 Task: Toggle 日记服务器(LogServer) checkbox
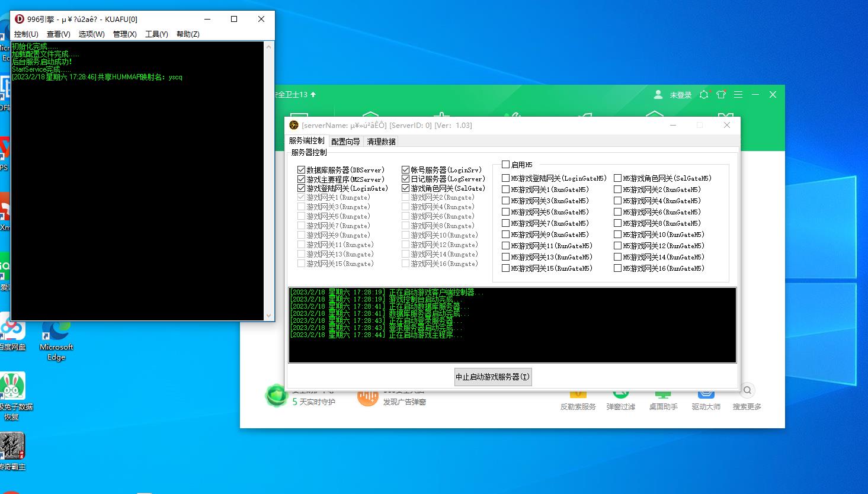tap(406, 179)
